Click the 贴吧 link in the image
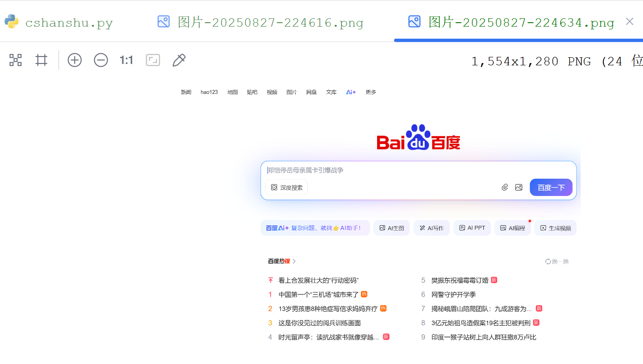Image resolution: width=643 pixels, height=364 pixels. (252, 92)
